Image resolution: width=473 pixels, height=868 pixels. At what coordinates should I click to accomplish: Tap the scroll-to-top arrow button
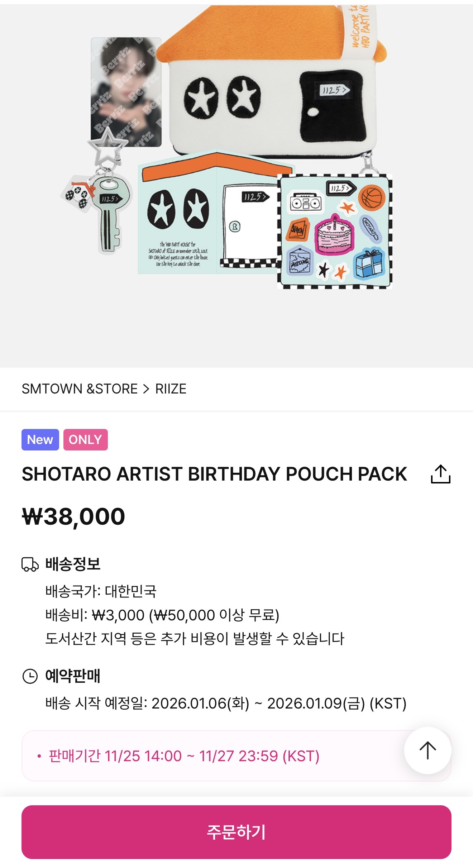point(427,750)
